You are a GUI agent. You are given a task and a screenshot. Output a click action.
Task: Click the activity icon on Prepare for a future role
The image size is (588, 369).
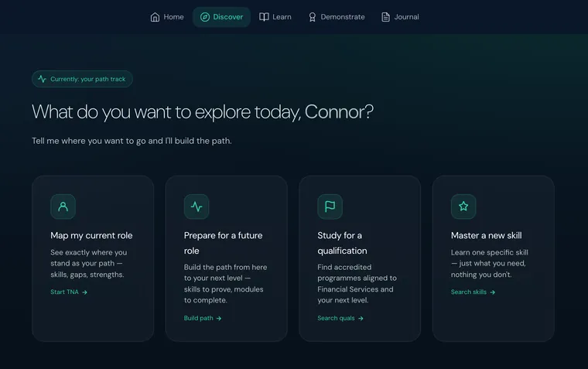pos(197,207)
